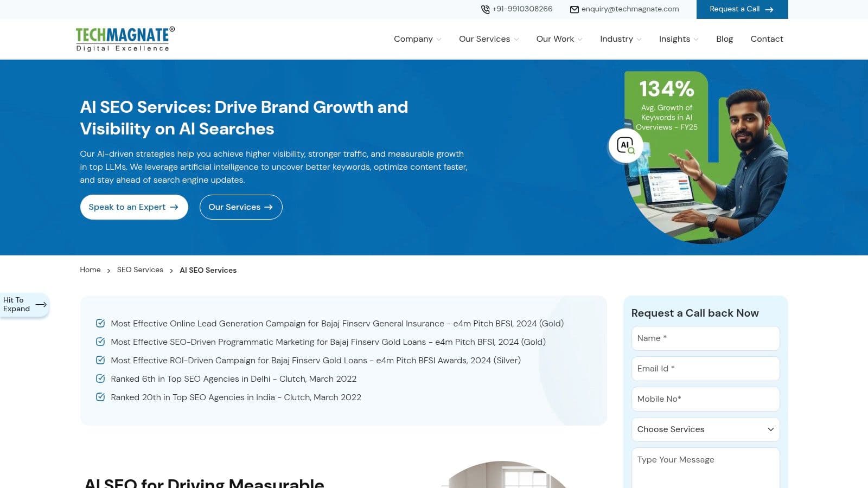Image resolution: width=868 pixels, height=488 pixels.
Task: Open the Choose Services dropdown
Action: [705, 429]
